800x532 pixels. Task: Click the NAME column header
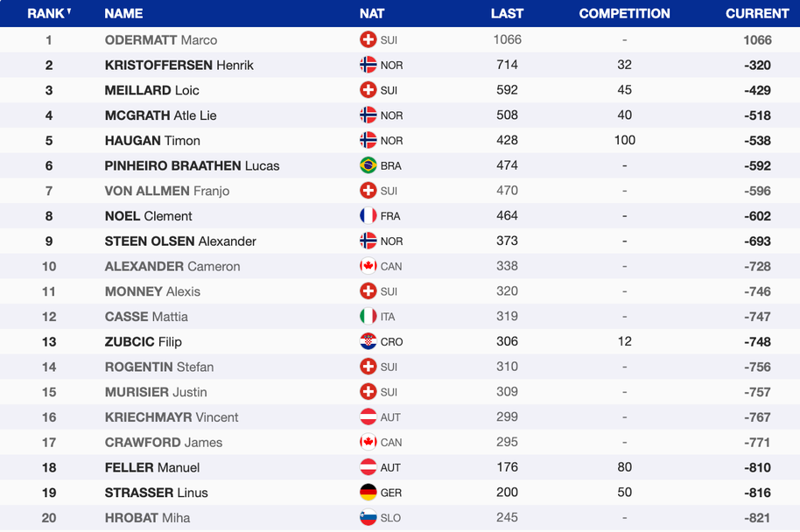point(123,13)
